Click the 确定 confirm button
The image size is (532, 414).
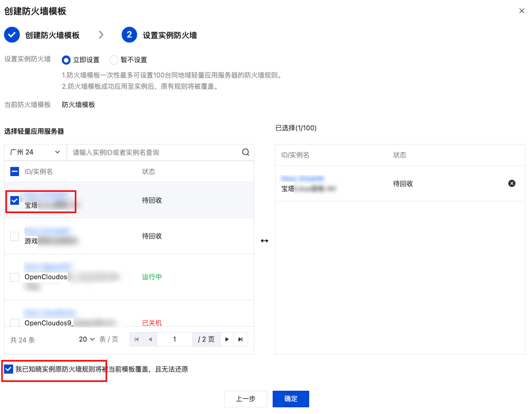290,399
